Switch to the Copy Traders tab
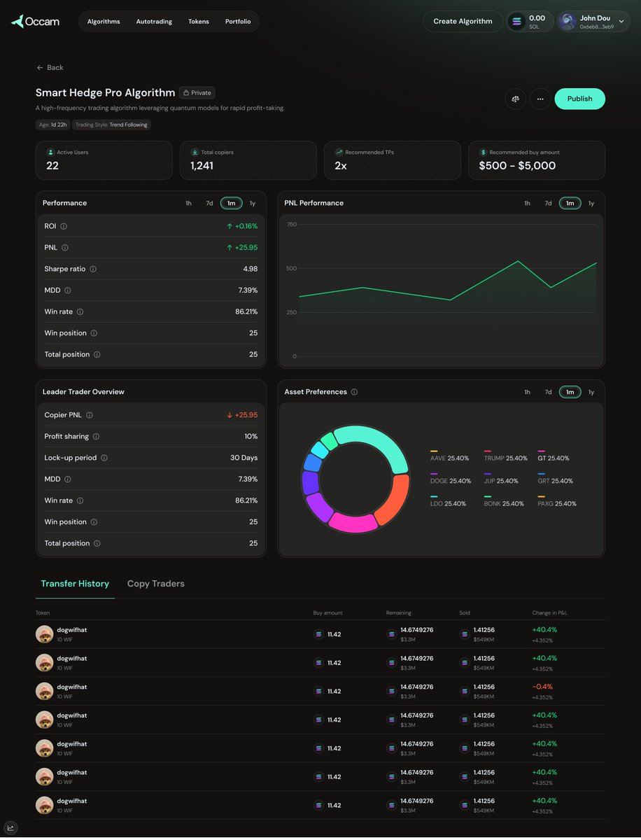 click(156, 584)
